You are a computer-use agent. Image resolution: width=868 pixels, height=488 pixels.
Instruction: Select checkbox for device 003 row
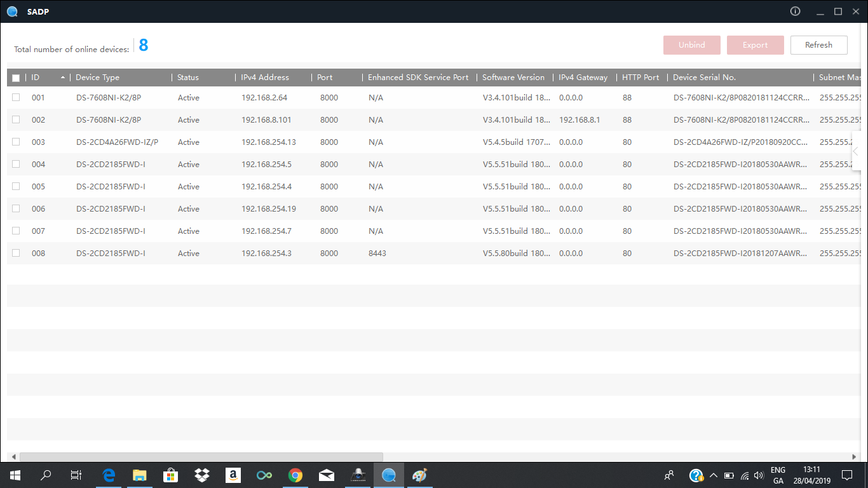coord(16,142)
